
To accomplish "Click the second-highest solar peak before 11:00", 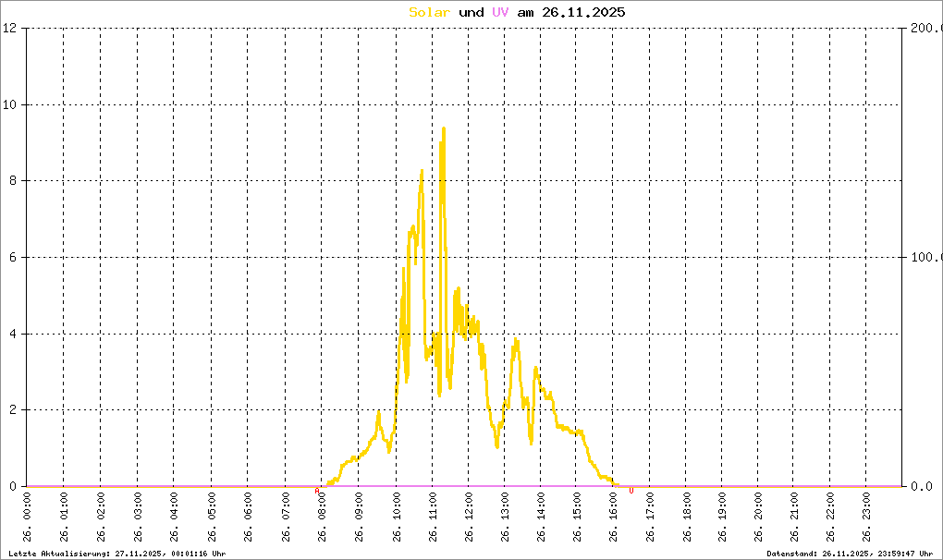I will [422, 171].
